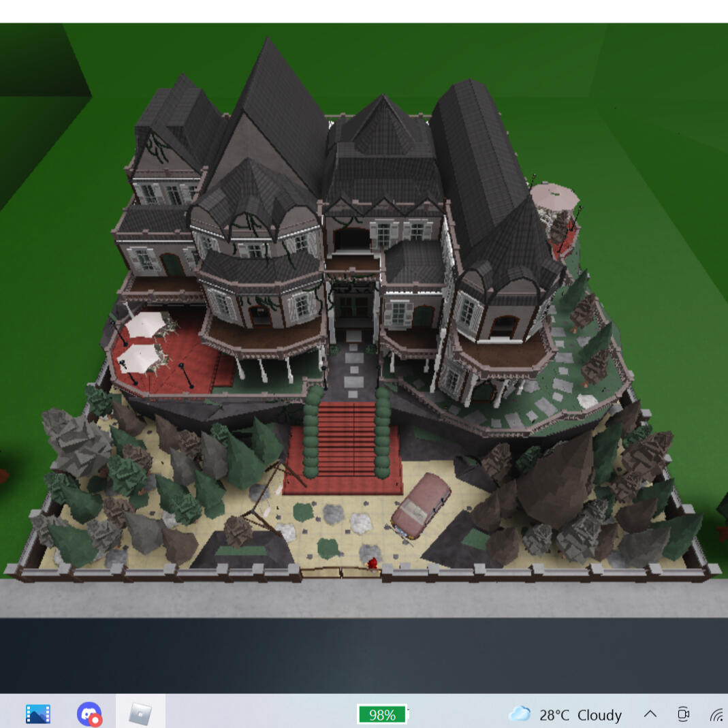Image resolution: width=728 pixels, height=728 pixels.
Task: Open the cloud weather icon widget
Action: tap(520, 714)
